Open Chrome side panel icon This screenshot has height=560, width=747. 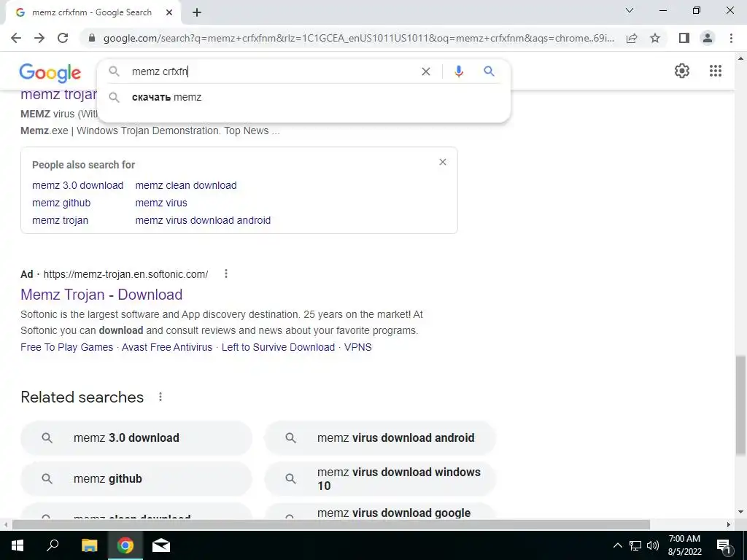[684, 38]
